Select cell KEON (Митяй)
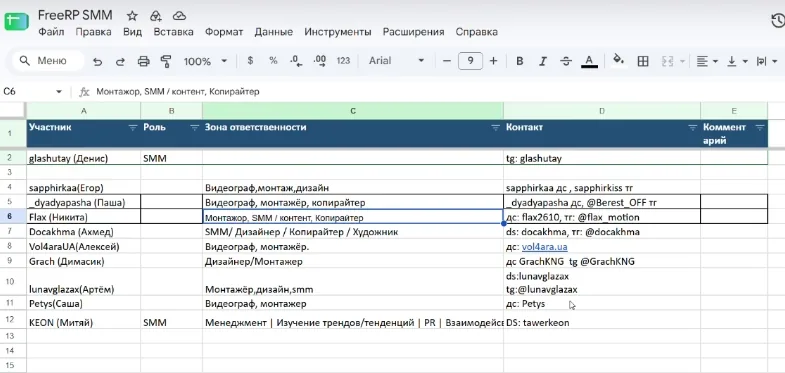Viewport: 785px width, 373px height. pyautogui.click(x=84, y=319)
